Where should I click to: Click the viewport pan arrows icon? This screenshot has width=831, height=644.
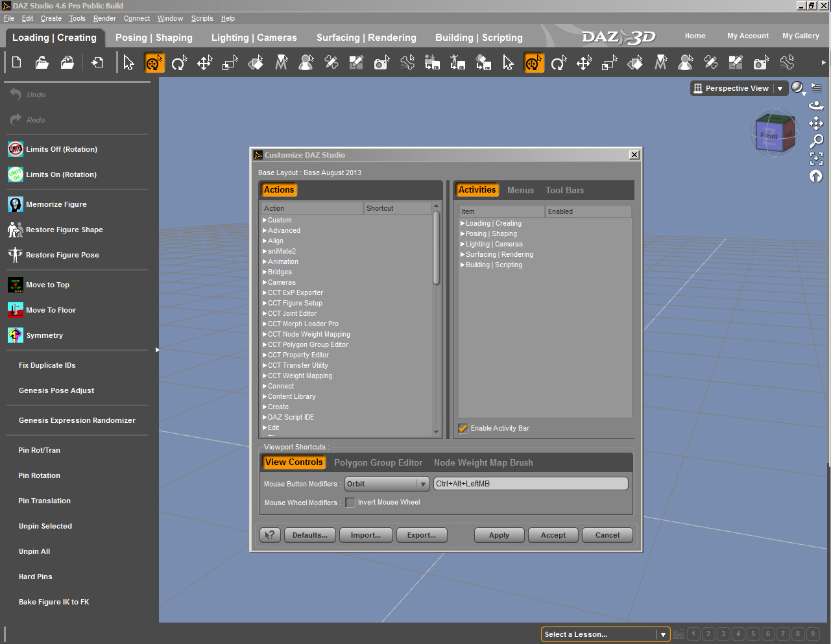tap(816, 123)
